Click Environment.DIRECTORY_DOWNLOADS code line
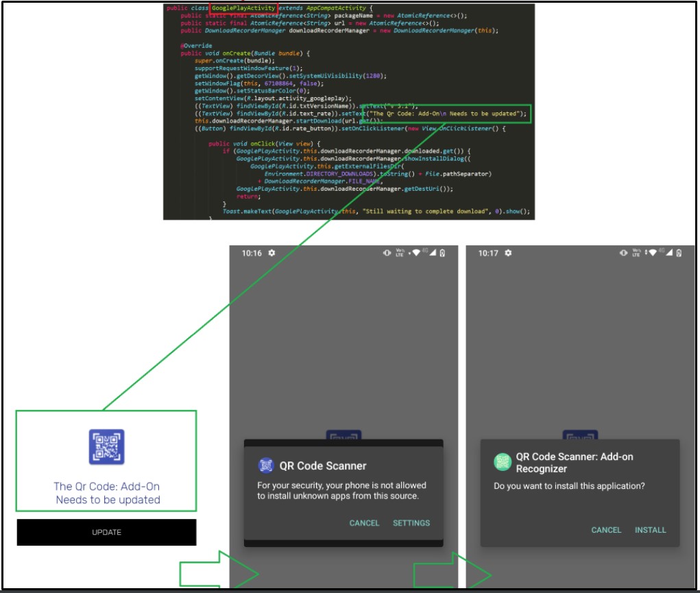This screenshot has height=593, width=700. click(x=378, y=173)
